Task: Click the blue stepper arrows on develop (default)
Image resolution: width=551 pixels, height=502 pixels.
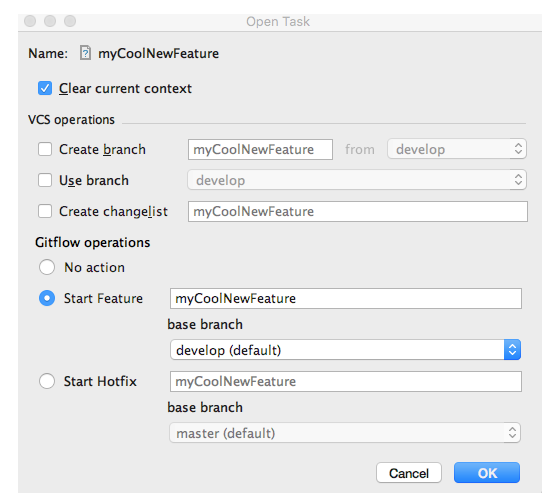Action: 512,350
